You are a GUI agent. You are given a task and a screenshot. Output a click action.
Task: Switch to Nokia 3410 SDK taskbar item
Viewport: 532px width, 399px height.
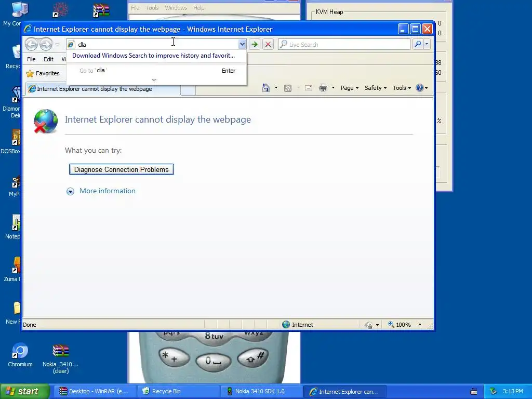pos(261,392)
